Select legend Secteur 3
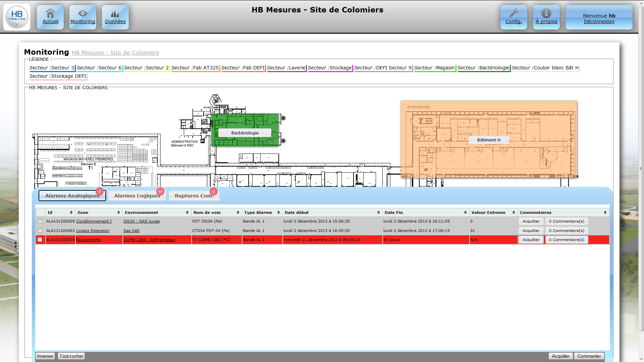Image resolution: width=644 pixels, height=362 pixels. (52, 68)
